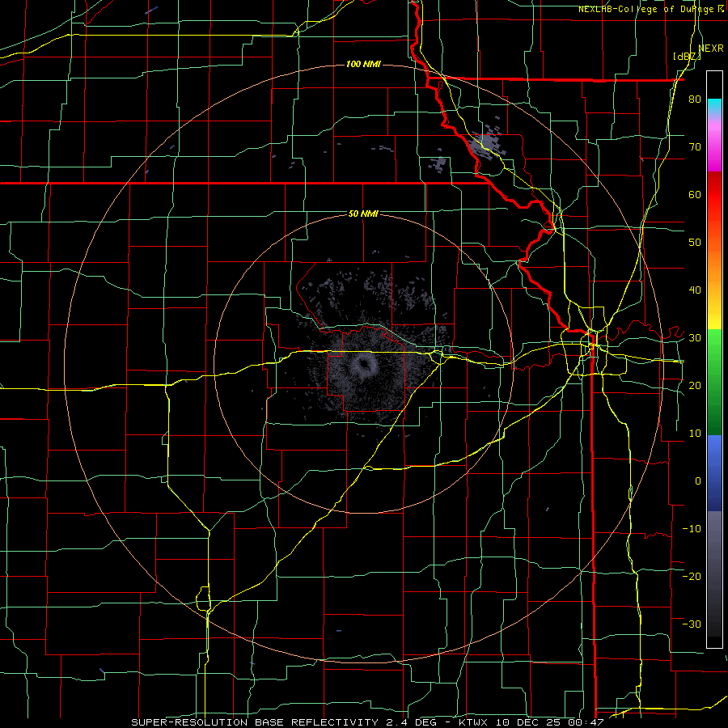Click the "[dBZ]" units label

(687, 57)
